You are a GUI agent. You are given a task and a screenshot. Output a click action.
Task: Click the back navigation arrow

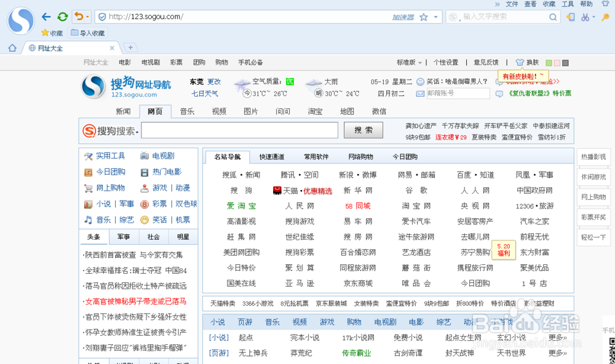[46, 17]
